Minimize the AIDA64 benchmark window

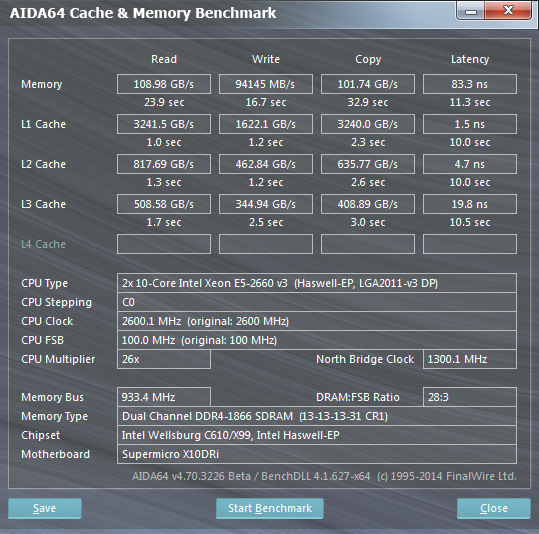(471, 11)
